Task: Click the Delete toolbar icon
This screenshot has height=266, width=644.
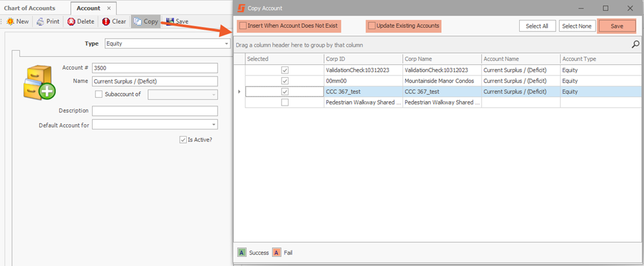Action: point(71,21)
